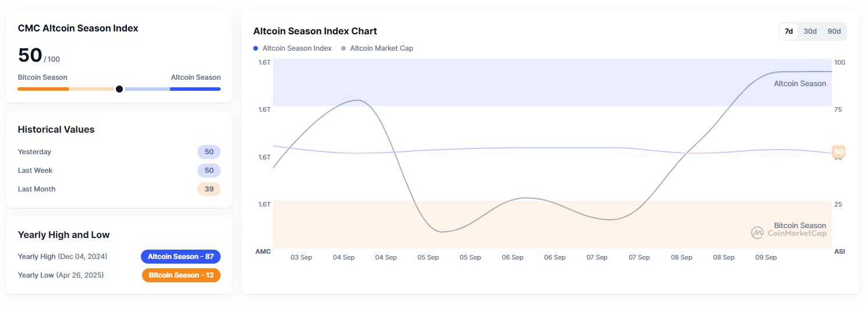Viewport: 868px width, 309px height.
Task: Select the 7d time range tab
Action: (x=789, y=31)
